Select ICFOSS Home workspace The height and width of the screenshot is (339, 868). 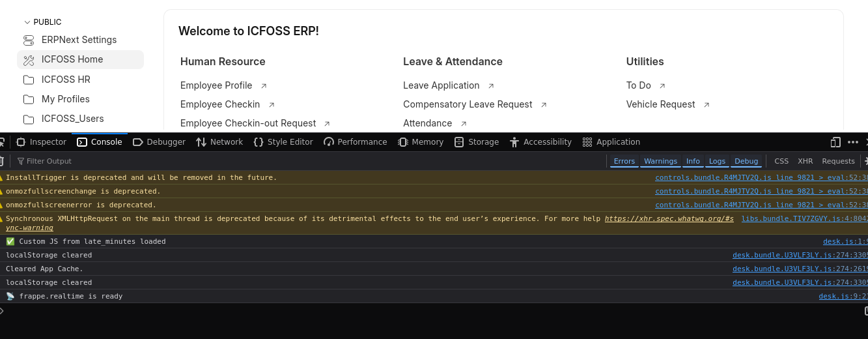click(x=80, y=59)
